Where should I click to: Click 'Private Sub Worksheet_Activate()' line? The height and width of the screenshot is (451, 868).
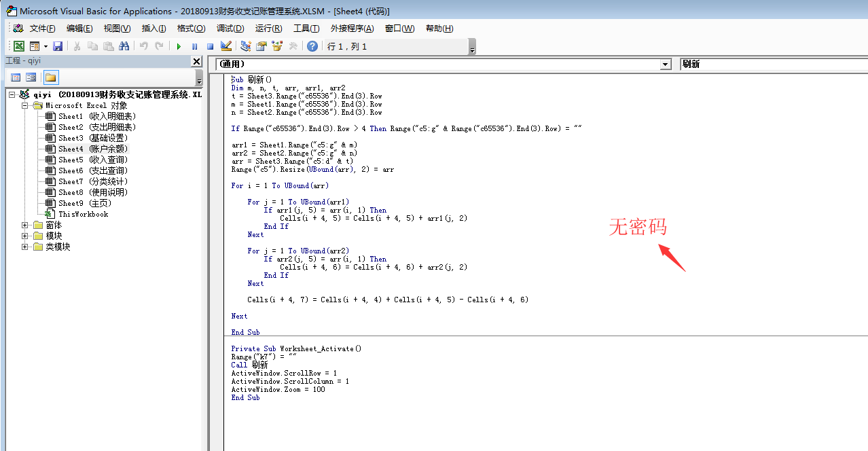pos(296,348)
